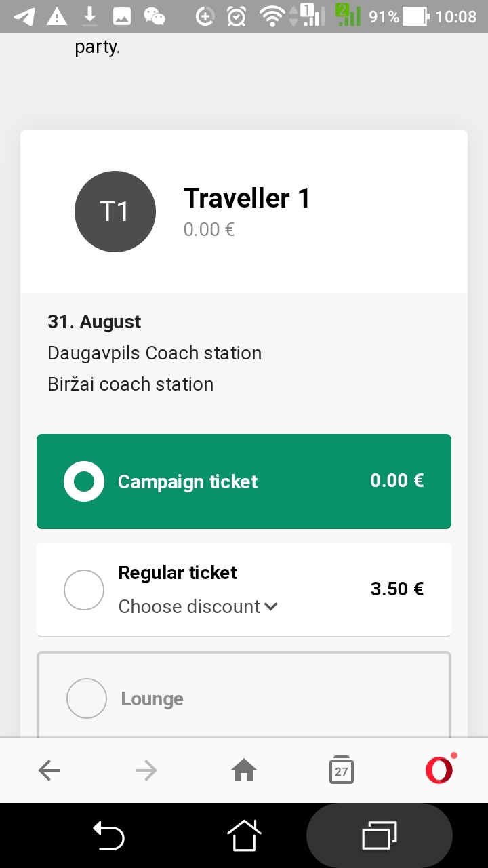Tap the T1 traveller avatar

[115, 212]
